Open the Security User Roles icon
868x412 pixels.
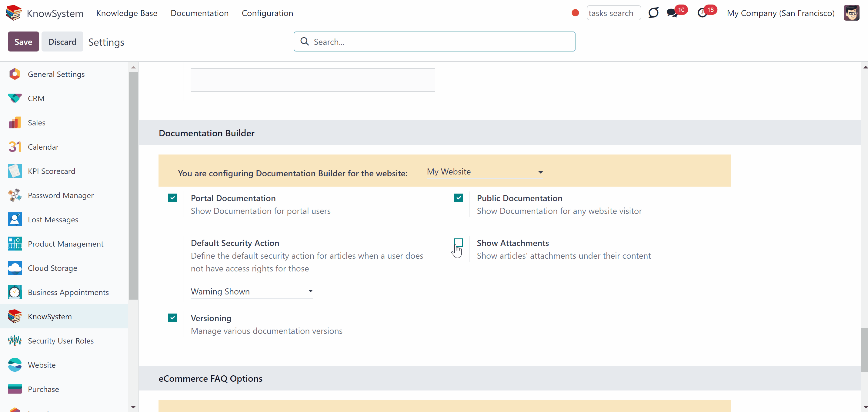15,341
